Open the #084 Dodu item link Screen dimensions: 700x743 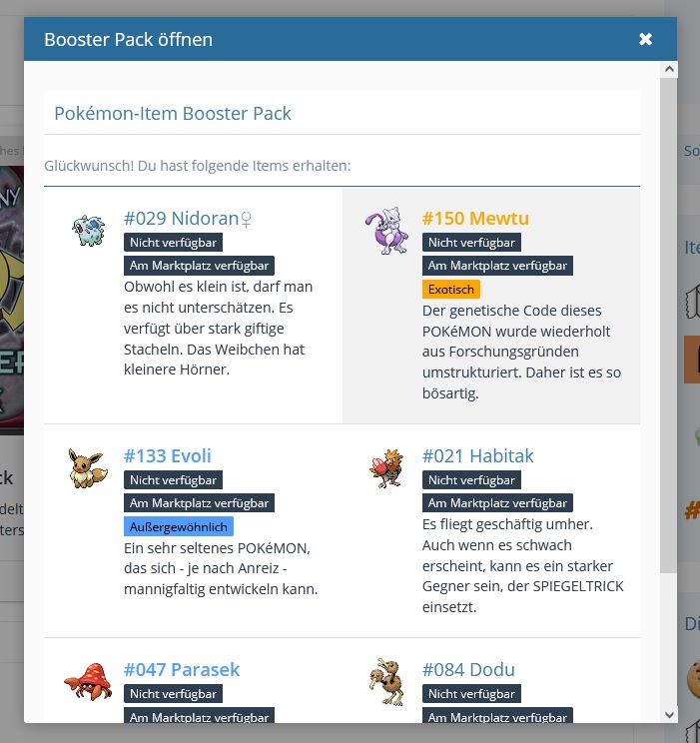(468, 669)
